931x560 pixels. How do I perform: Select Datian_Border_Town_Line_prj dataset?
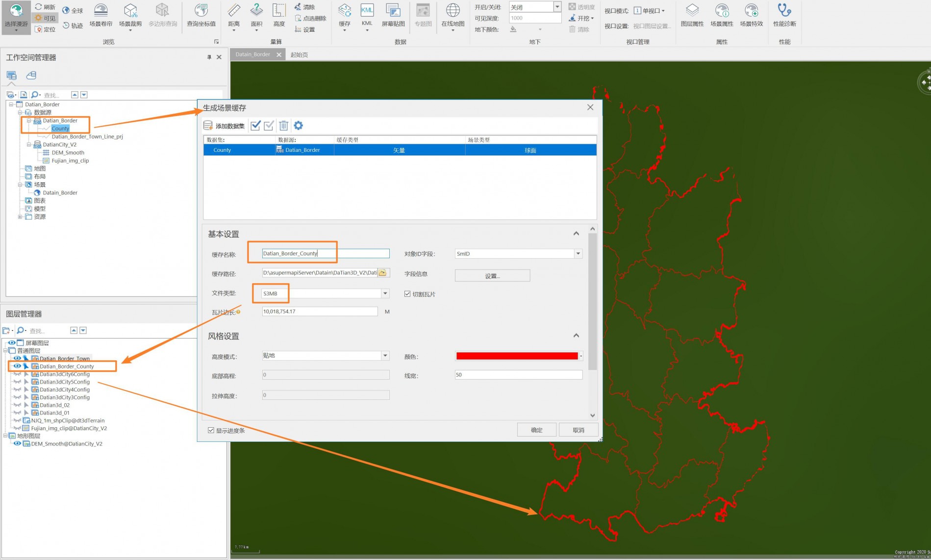coord(87,137)
